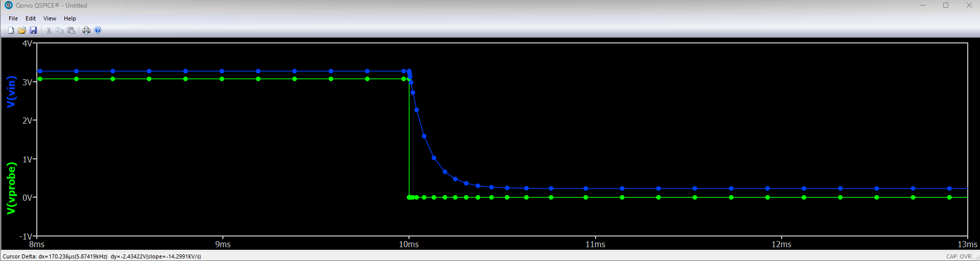Click the Cut scissors icon
The width and height of the screenshot is (980, 261).
(49, 31)
